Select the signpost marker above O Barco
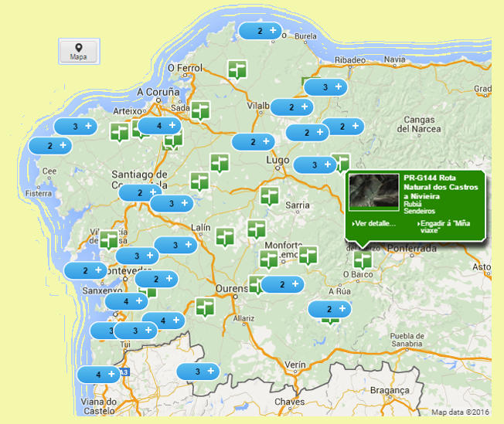The image size is (504, 424). pyautogui.click(x=363, y=259)
